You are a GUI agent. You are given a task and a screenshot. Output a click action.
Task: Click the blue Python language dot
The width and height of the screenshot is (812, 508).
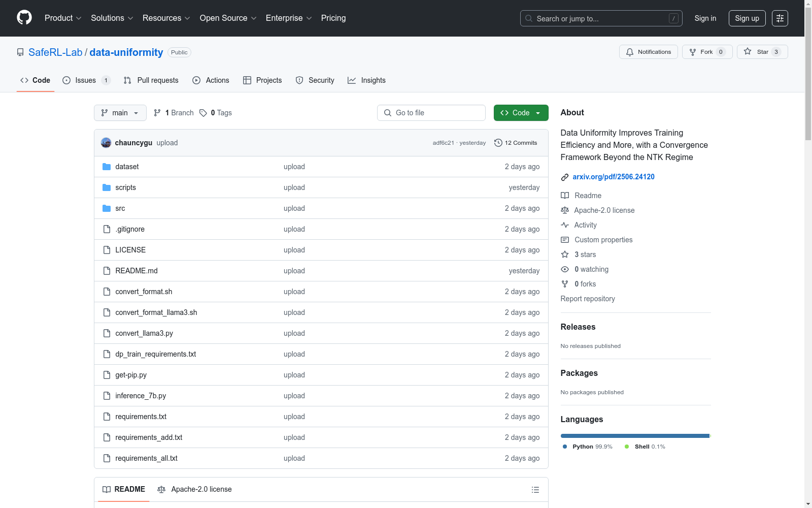pyautogui.click(x=565, y=447)
